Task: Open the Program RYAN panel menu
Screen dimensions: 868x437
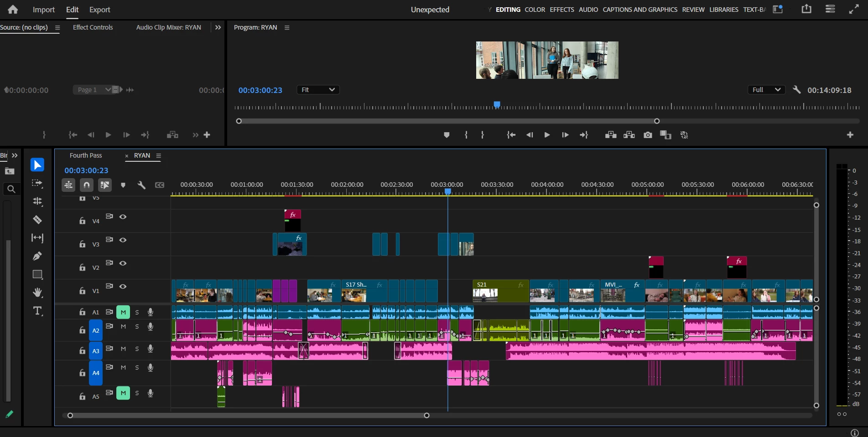Action: point(287,27)
